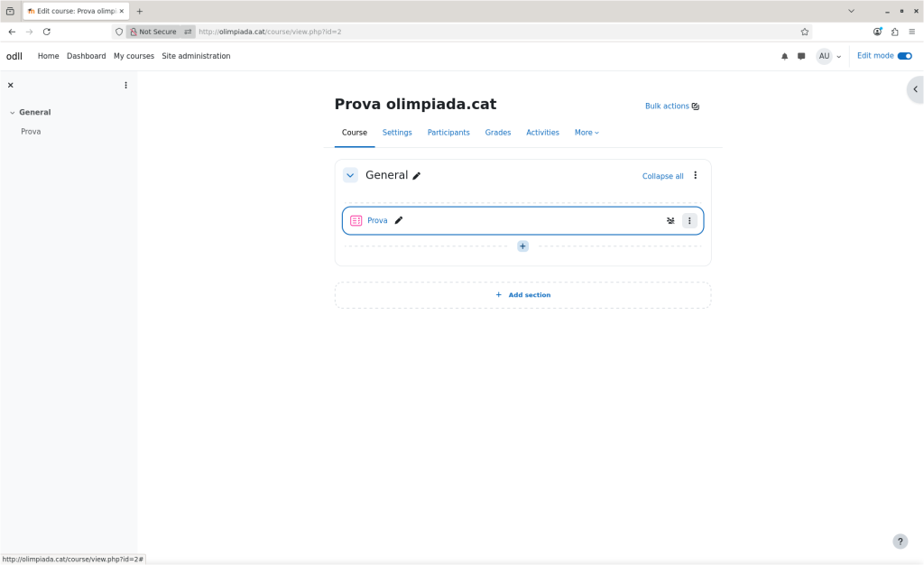924x565 pixels.
Task: Click the group mode icon on Prova activity
Action: 670,220
